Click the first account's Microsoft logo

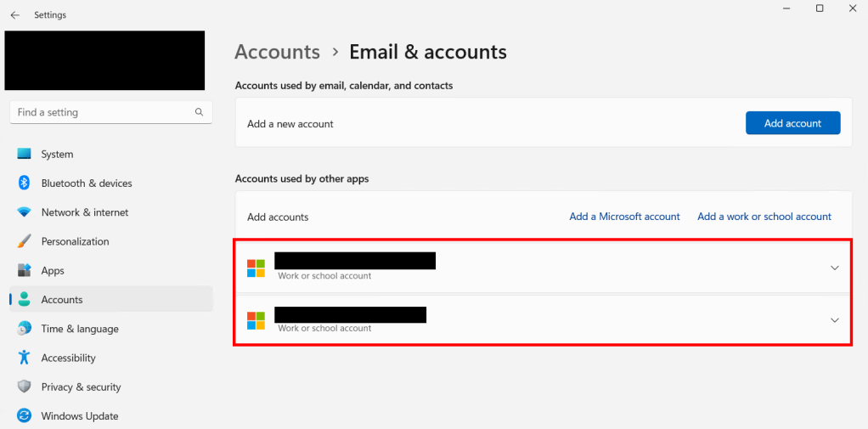click(256, 268)
